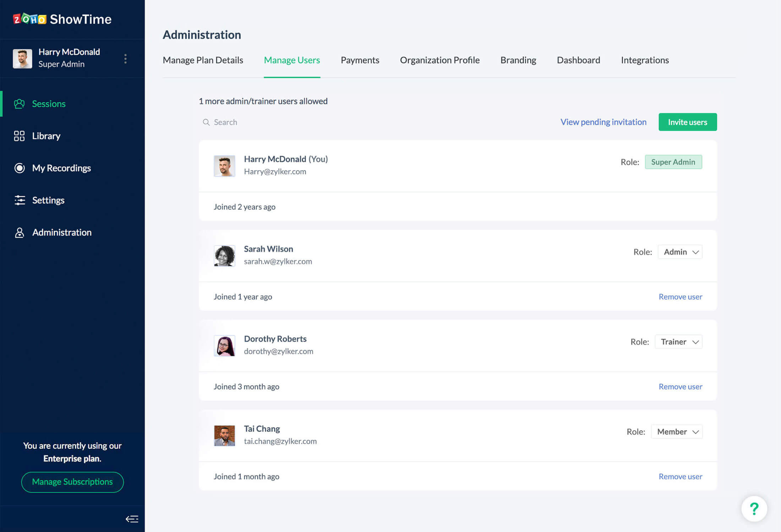Click Dorothy Roberts' profile photo

pos(224,345)
